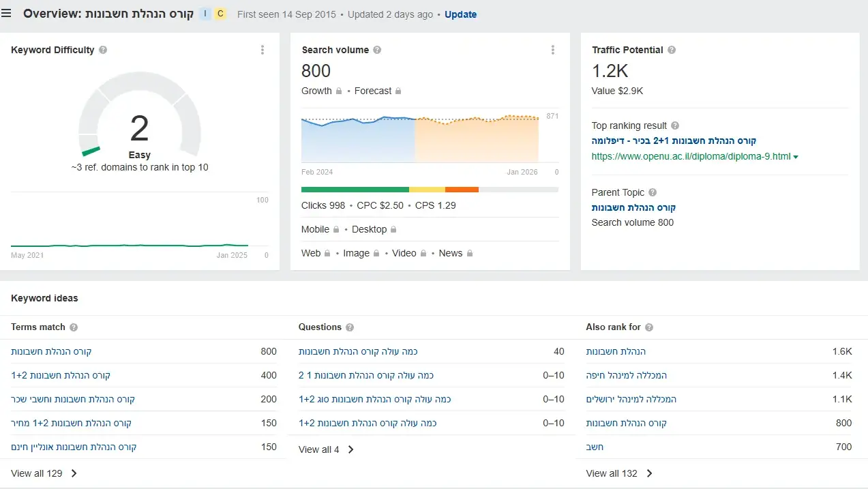Viewport: 868px width, 489px height.
Task: Select the Image search type
Action: click(356, 253)
